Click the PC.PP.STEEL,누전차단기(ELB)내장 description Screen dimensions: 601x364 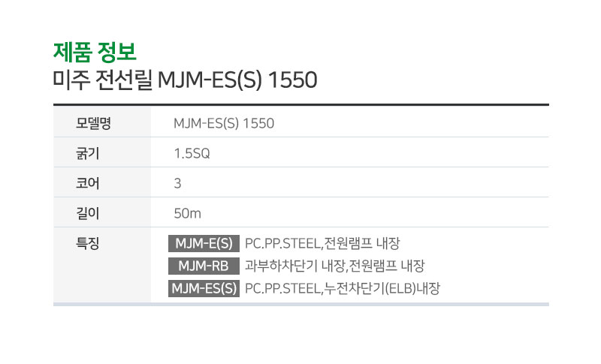(x=343, y=289)
